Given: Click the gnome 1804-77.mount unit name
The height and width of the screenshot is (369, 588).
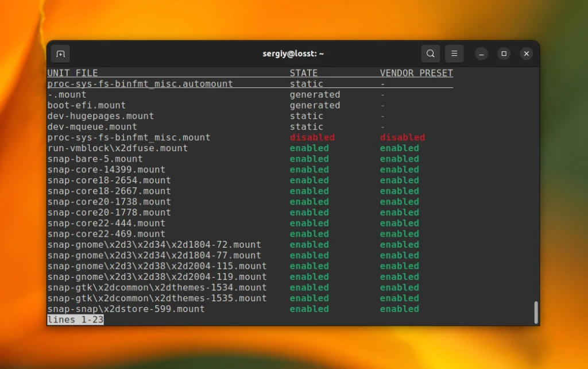Looking at the screenshot, I should point(154,255).
